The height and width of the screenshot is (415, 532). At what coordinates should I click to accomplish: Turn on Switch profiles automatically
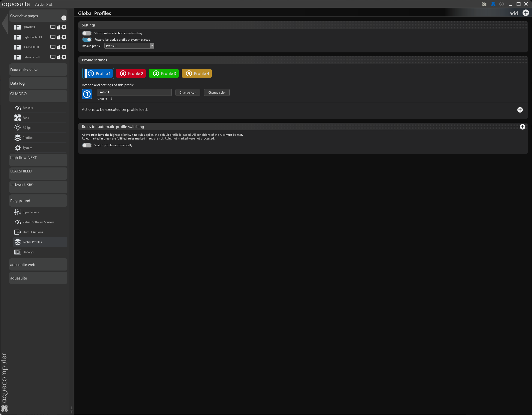[x=87, y=145]
